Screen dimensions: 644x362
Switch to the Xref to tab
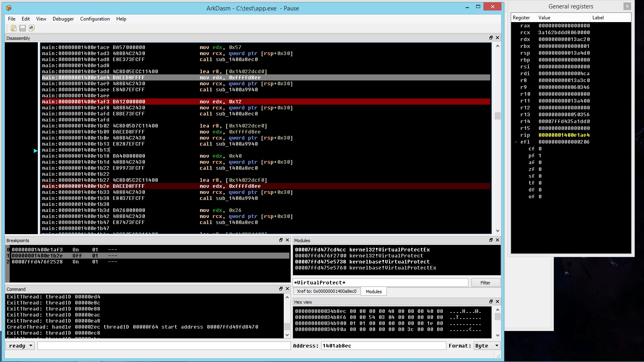coord(326,292)
